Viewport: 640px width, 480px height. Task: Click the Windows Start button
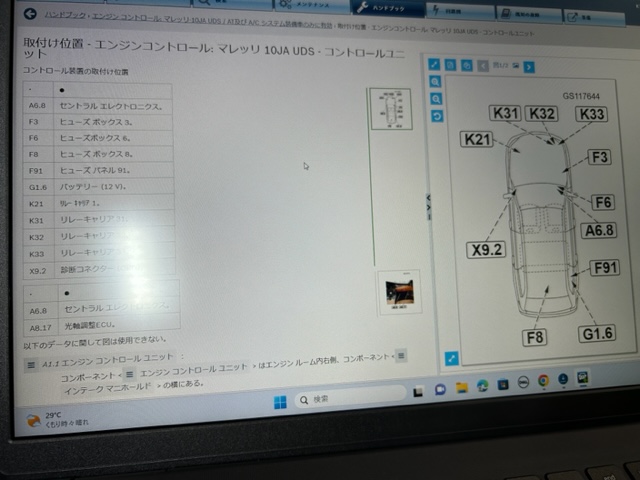tap(280, 402)
